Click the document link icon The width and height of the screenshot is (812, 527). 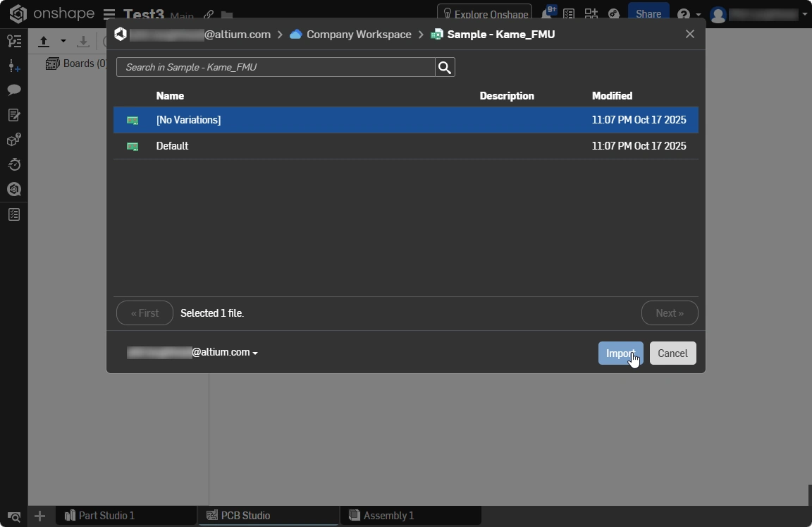tap(209, 15)
